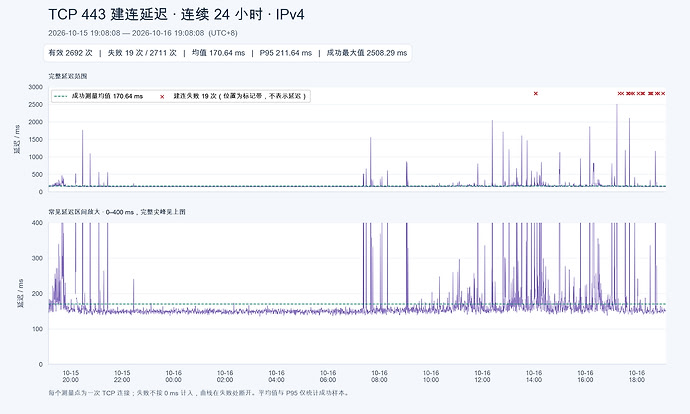Click the red × symbol in the legend

click(162, 96)
